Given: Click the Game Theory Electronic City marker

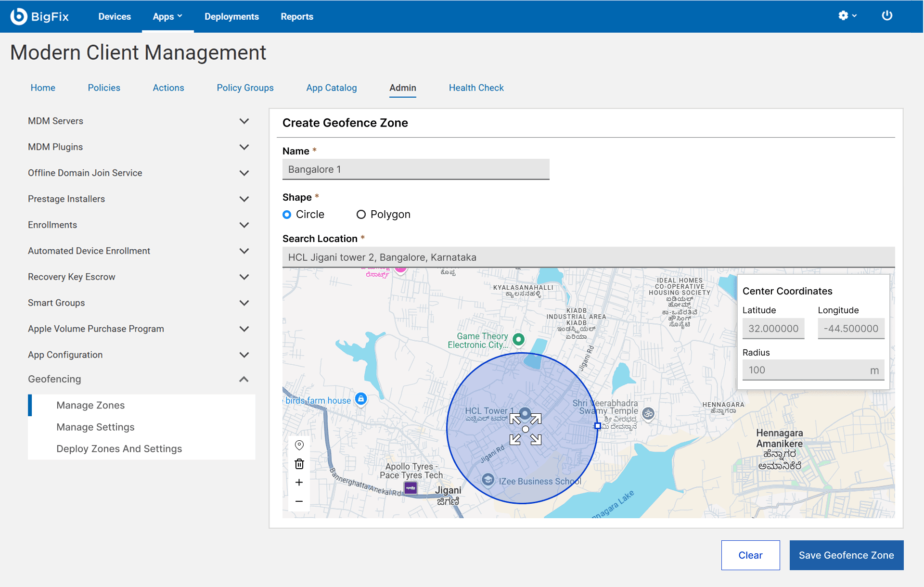Looking at the screenshot, I should [x=518, y=339].
